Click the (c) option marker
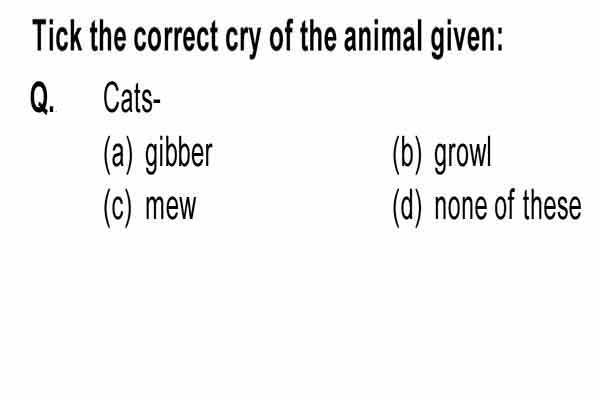The width and height of the screenshot is (600, 400). [x=118, y=207]
